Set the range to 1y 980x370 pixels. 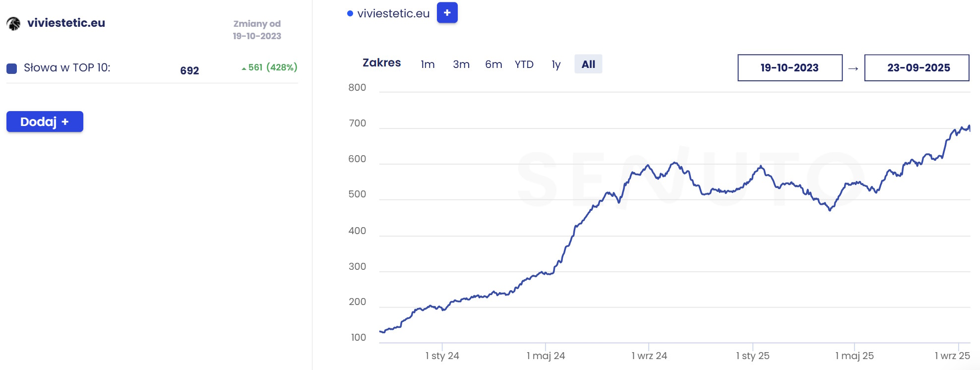(x=556, y=64)
